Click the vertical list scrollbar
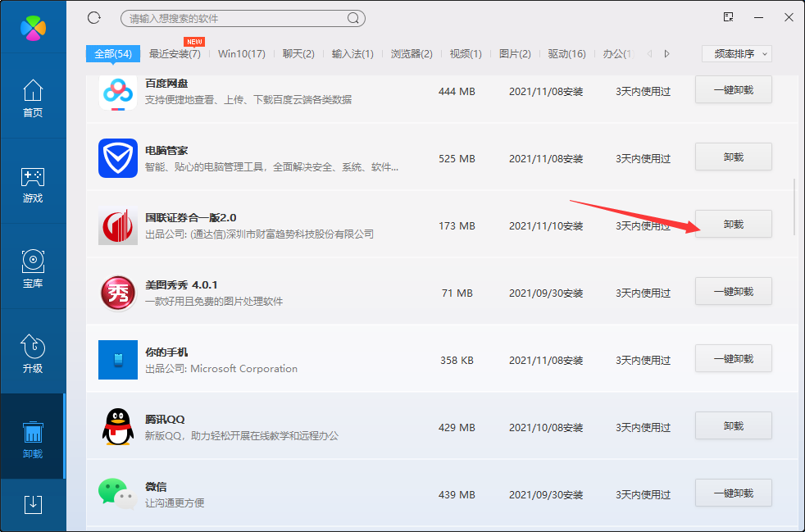 tap(794, 207)
